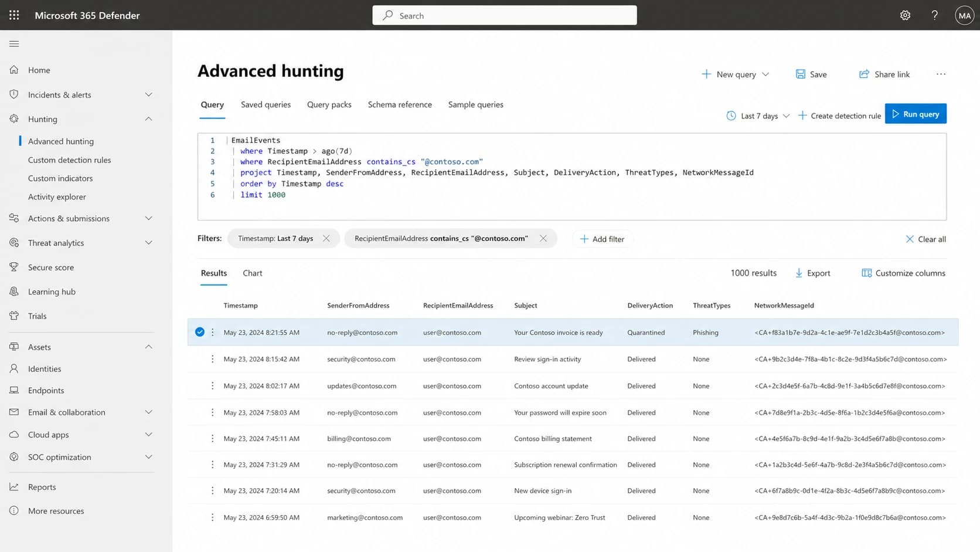
Task: Click the Home icon in sidebar
Action: point(14,70)
